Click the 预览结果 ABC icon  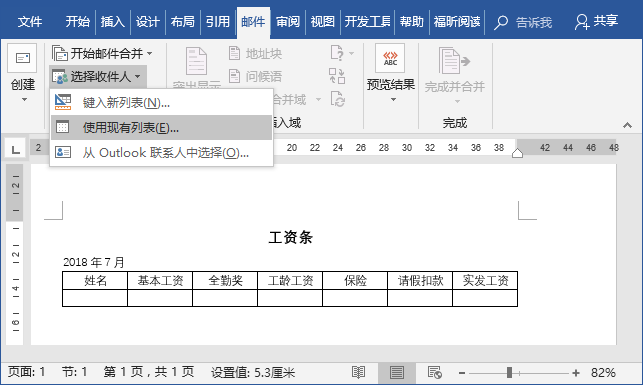390,58
